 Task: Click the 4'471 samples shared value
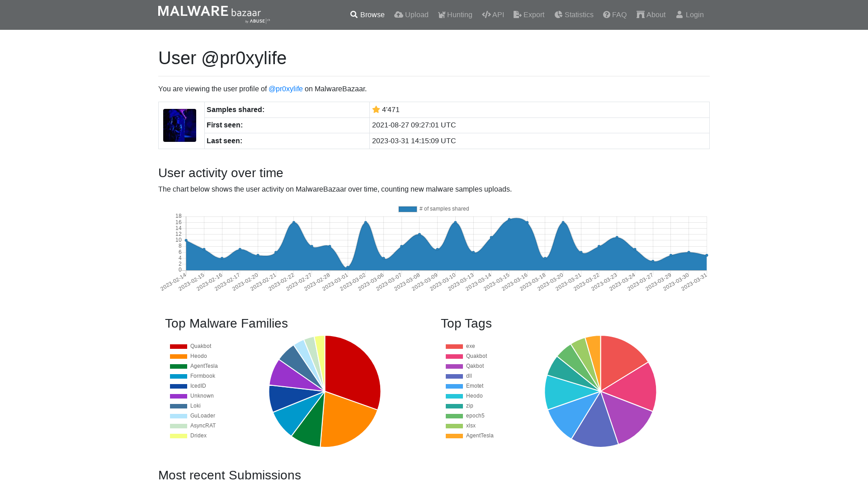click(391, 110)
